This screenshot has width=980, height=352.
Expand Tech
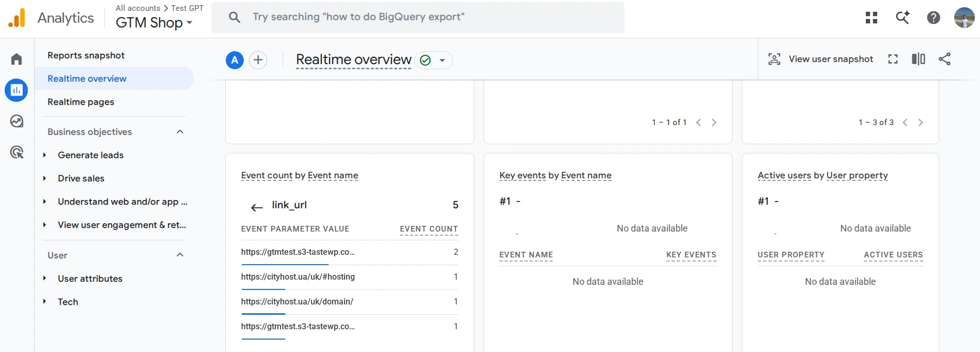44,302
